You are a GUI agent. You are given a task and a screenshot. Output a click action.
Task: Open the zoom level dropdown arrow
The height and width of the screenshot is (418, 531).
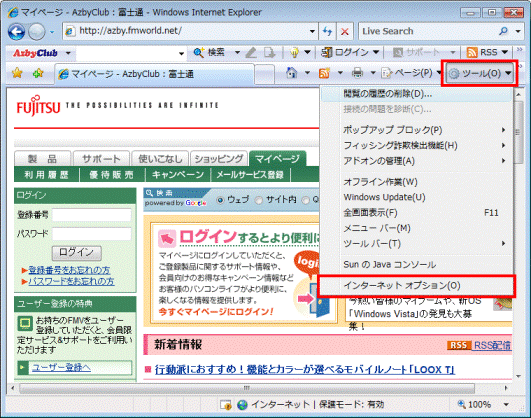click(x=506, y=404)
